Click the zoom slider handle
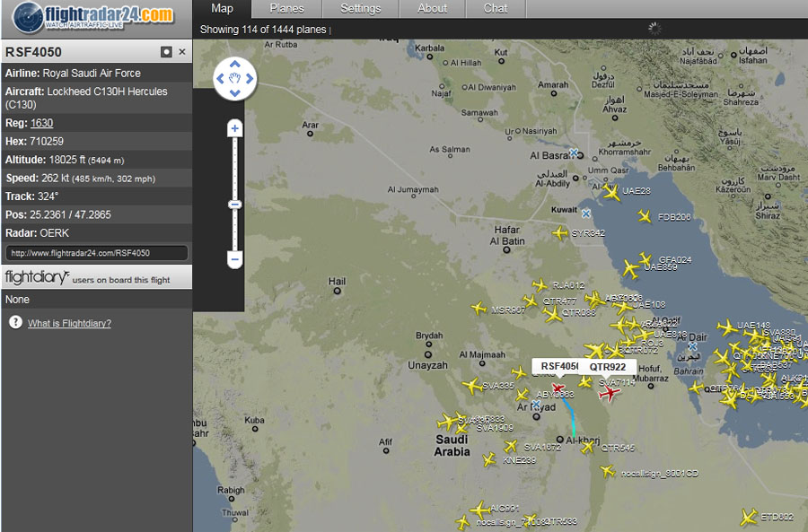808x532 pixels. [x=235, y=205]
